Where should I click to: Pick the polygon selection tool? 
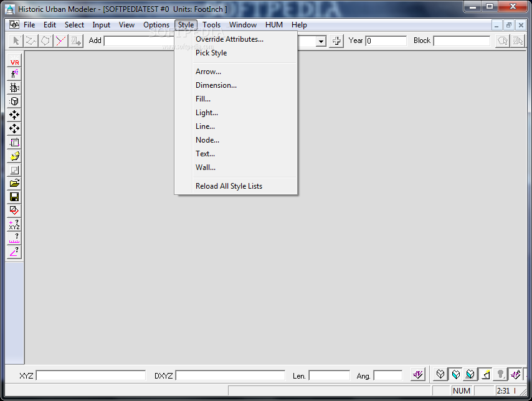click(x=45, y=40)
